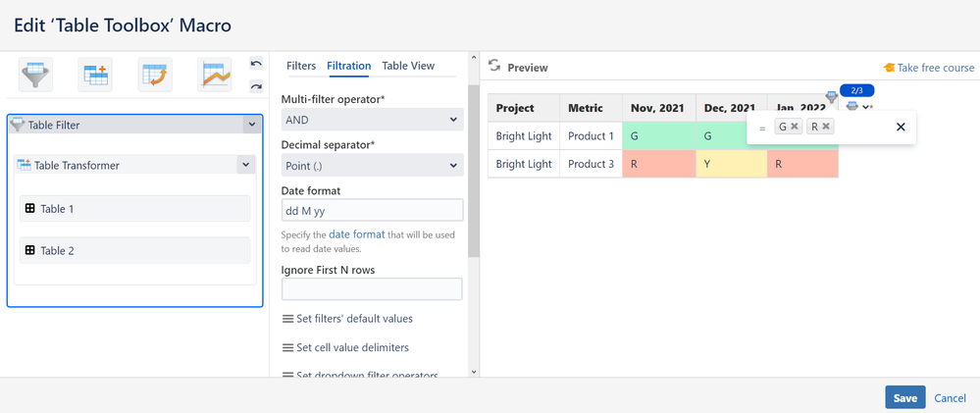Click the Table Filter funnel toolbar icon
Screen dimensions: 980x413
coord(35,75)
